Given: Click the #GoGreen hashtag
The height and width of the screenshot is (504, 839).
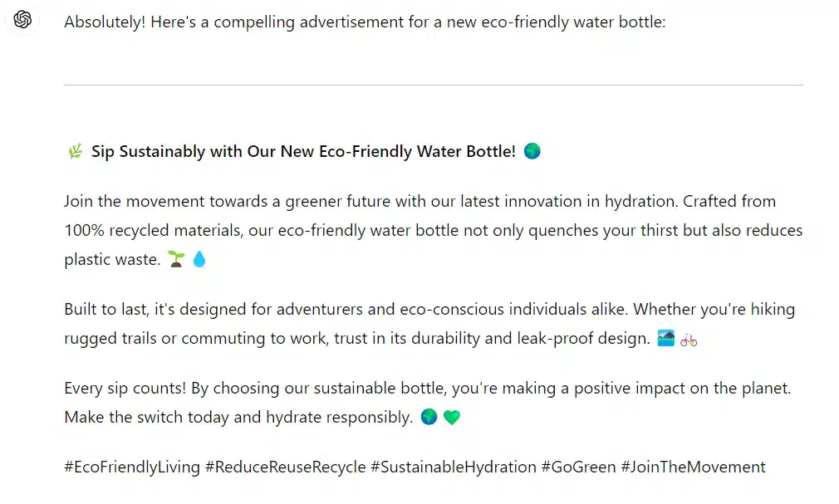Looking at the screenshot, I should point(578,467).
